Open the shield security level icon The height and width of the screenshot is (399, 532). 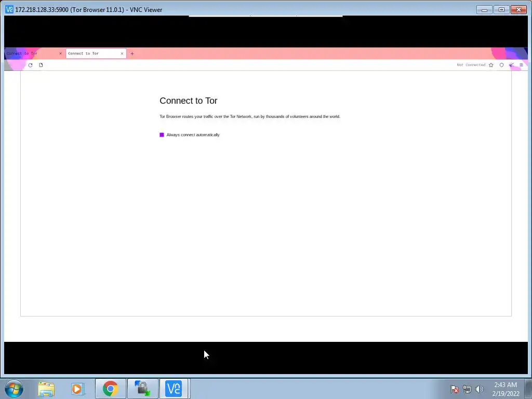501,65
